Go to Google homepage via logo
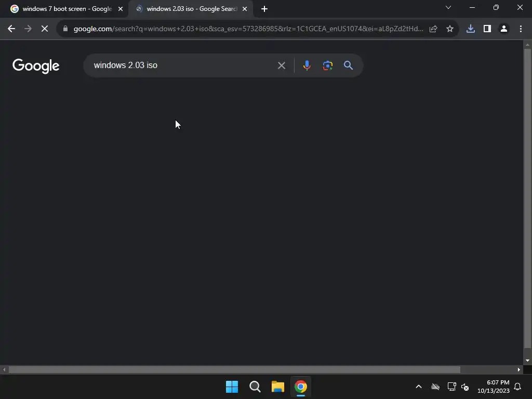The height and width of the screenshot is (399, 532). 36,66
